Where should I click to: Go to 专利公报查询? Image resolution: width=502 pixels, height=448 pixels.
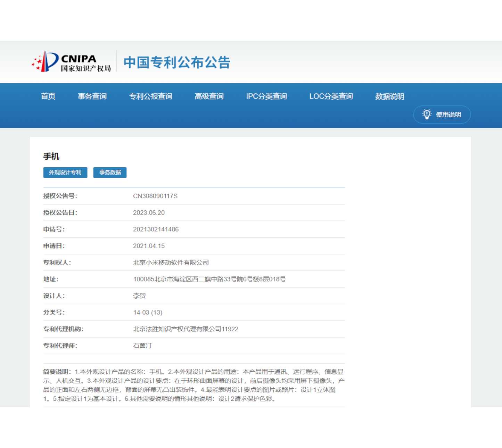151,96
